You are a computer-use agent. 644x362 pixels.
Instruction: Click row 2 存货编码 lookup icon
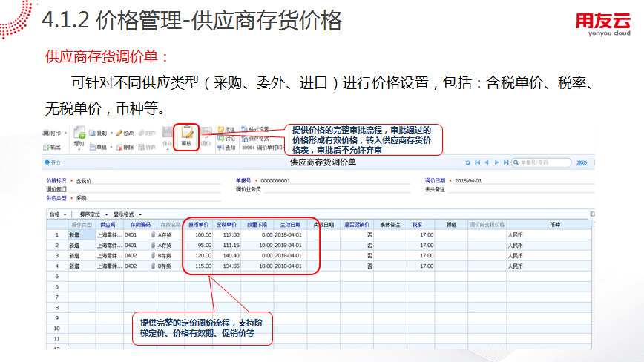coord(153,245)
